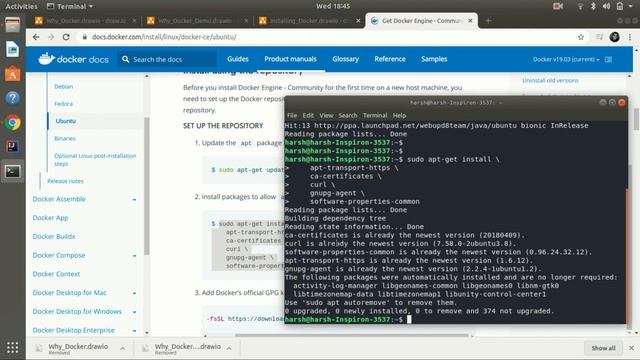Open Chrome's three-dot menu
The height and width of the screenshot is (360, 640).
tap(630, 37)
